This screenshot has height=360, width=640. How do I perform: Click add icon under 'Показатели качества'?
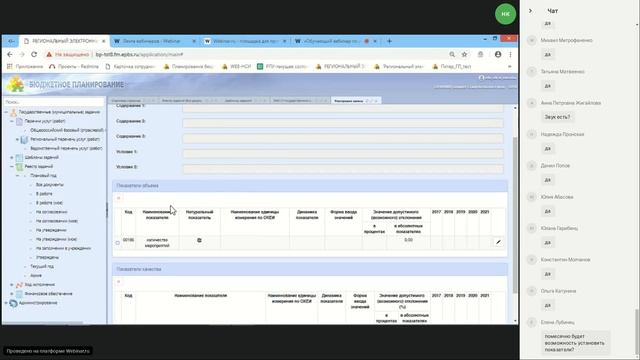coord(119,282)
